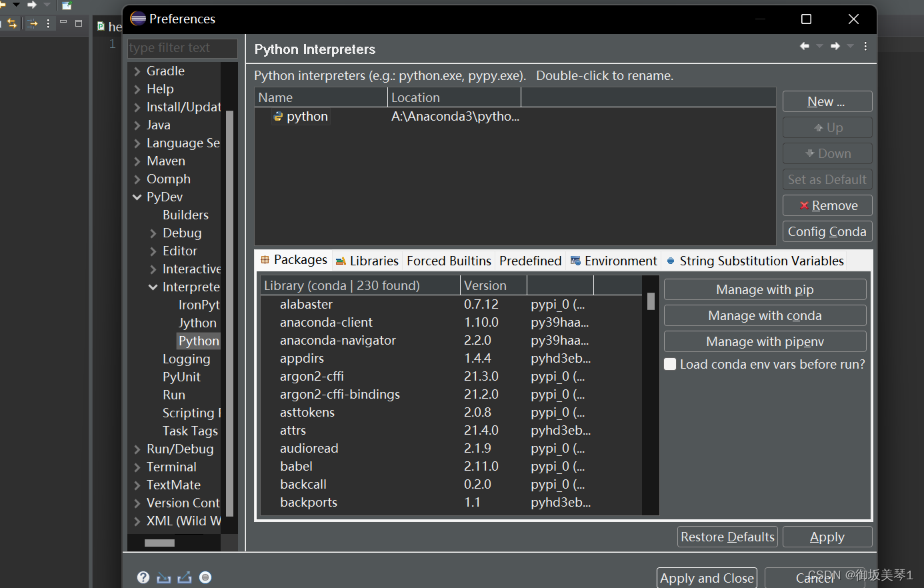Screen dimensions: 924x588
Task: Expand the TextMate tree node
Action: point(137,485)
